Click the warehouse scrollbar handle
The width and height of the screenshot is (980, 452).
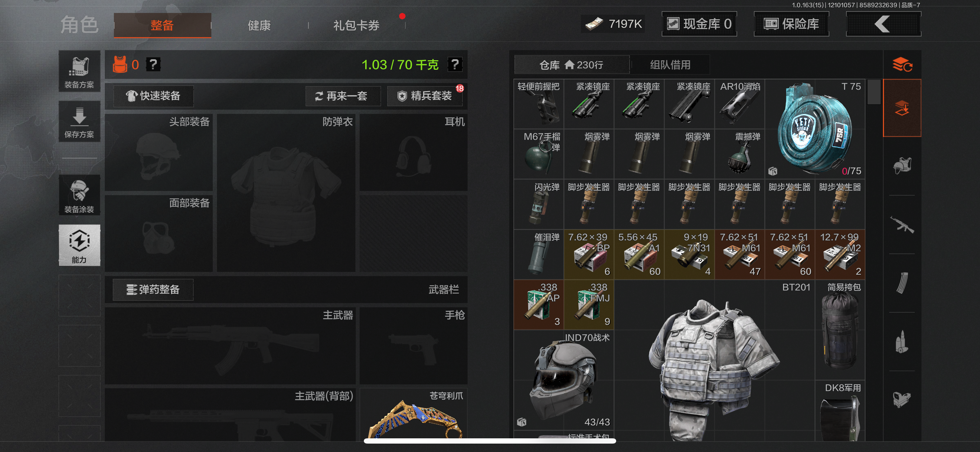874,92
